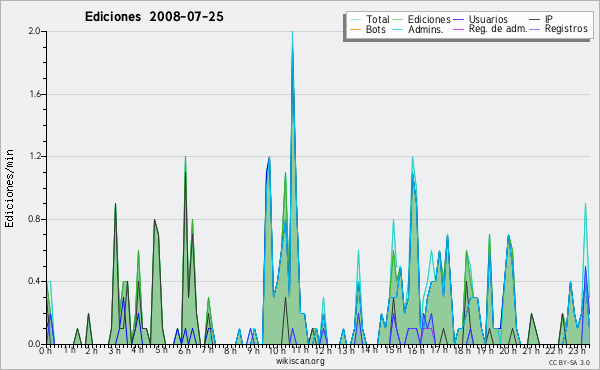Click the '0 h' x-axis label
The width and height of the screenshot is (600, 370).
coord(45,350)
